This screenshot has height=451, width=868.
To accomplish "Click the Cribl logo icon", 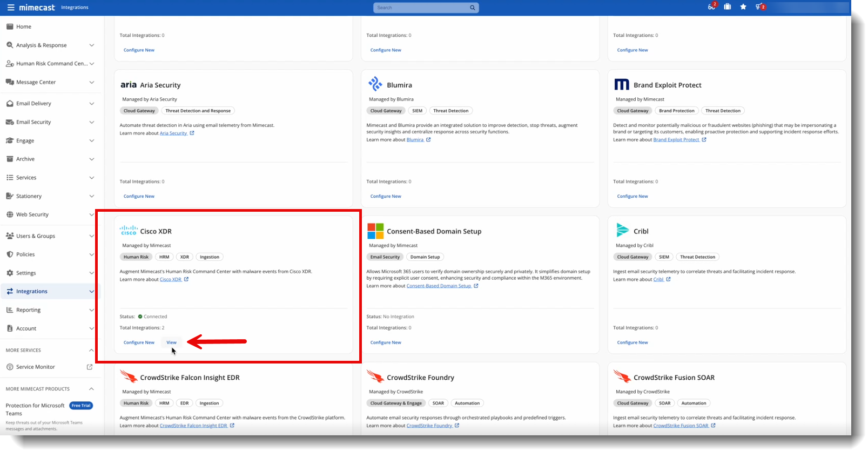I will [622, 231].
